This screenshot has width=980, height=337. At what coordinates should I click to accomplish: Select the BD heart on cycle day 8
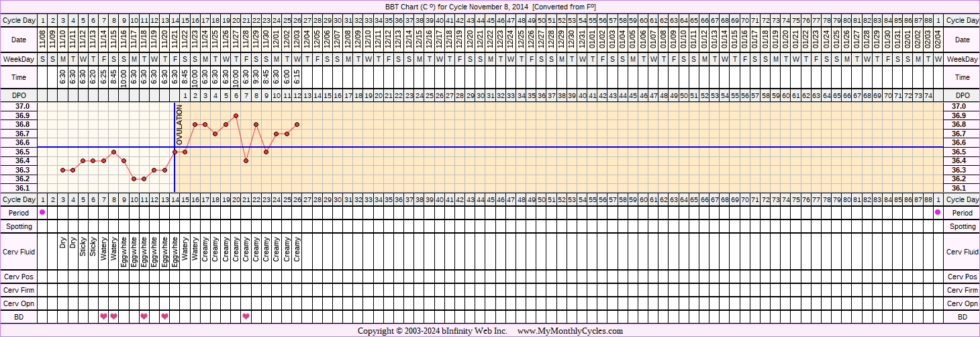113,316
